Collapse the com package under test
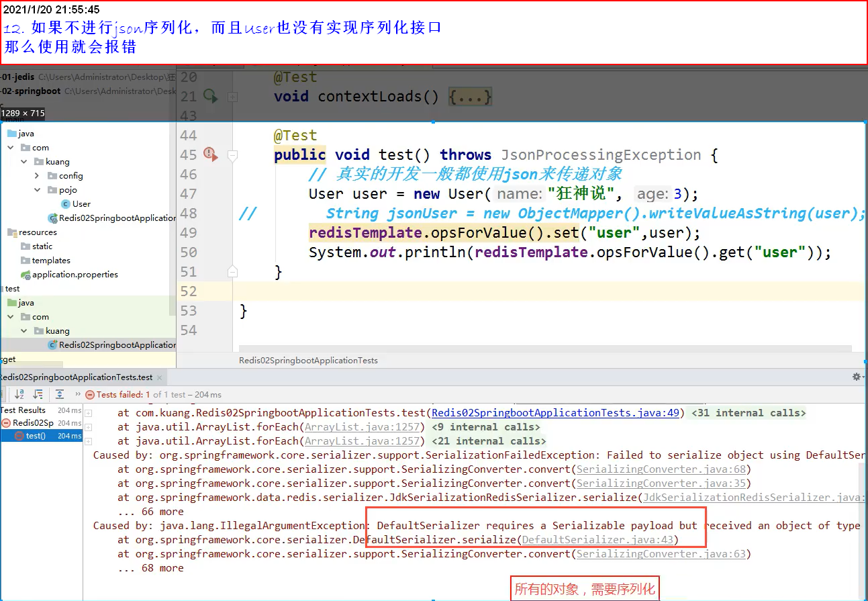Screen dimensions: 868x601 pos(11,317)
